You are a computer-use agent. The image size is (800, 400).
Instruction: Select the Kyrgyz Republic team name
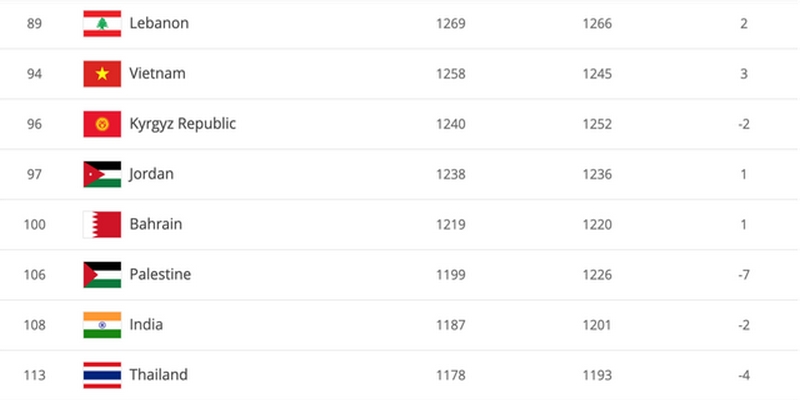click(x=183, y=124)
